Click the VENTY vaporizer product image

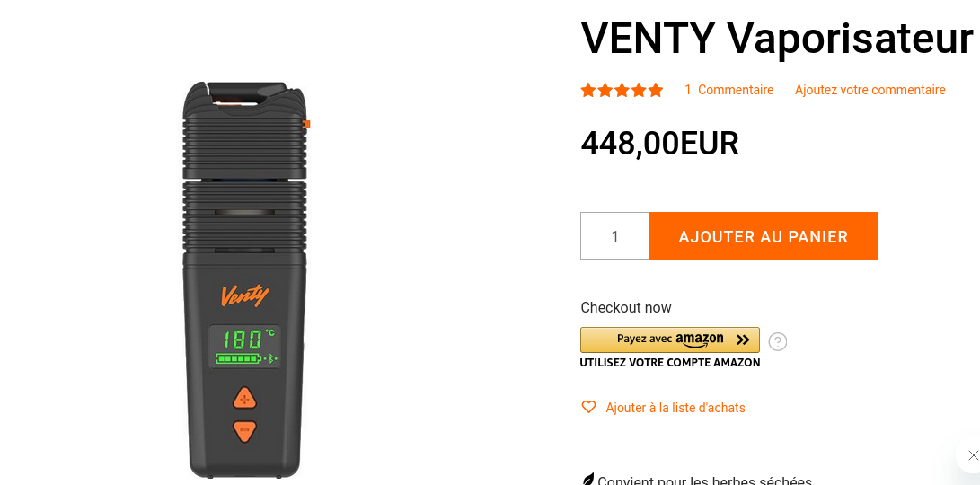[245, 279]
